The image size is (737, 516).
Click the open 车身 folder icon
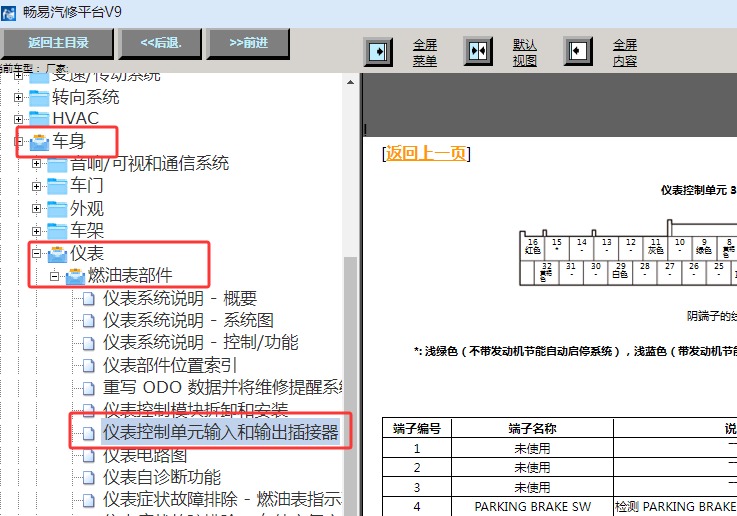point(39,141)
